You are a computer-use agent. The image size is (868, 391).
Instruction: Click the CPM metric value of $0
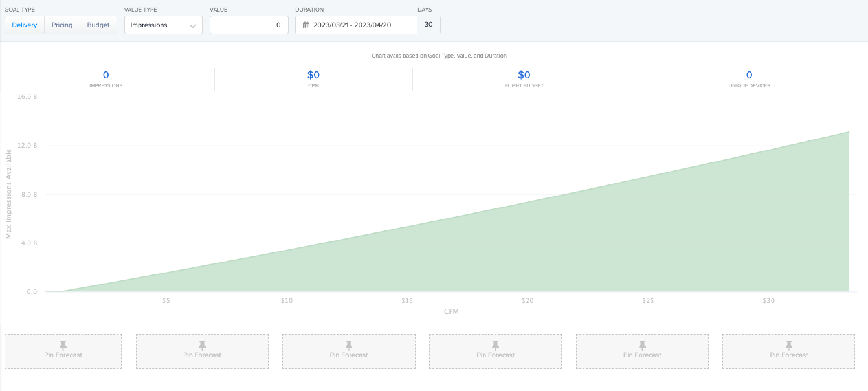(x=313, y=75)
